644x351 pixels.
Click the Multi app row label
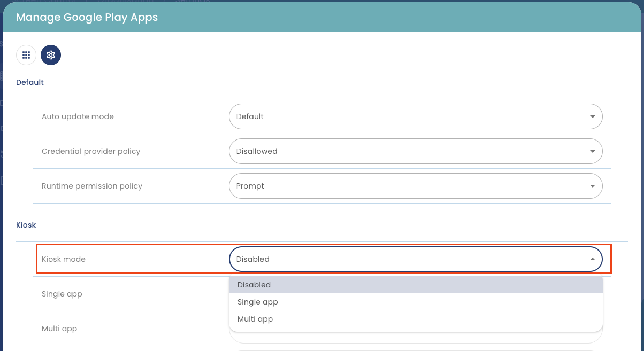[59, 329]
